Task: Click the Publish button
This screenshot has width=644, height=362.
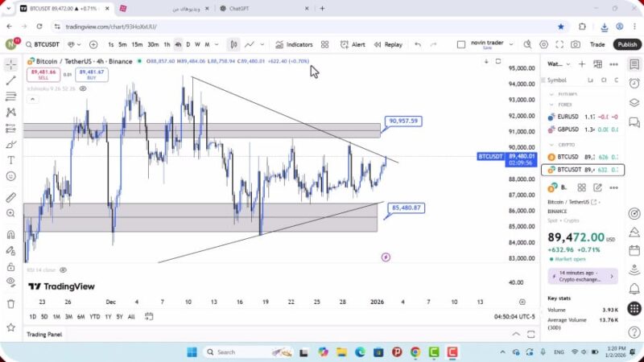Action: pos(626,45)
